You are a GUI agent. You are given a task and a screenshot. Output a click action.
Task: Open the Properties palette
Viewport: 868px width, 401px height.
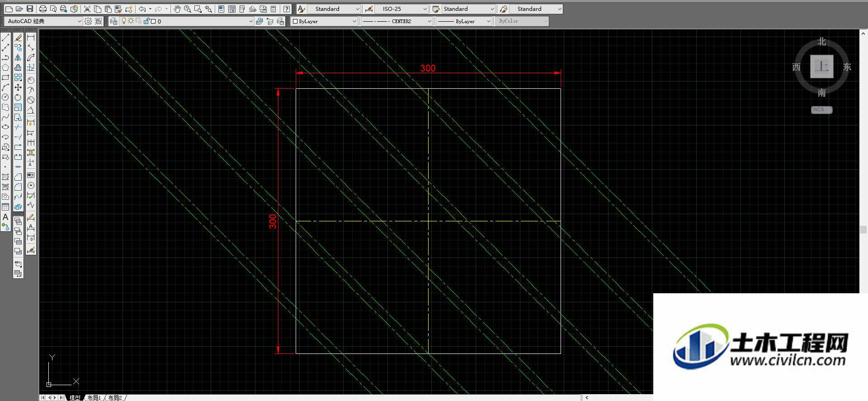[221, 9]
